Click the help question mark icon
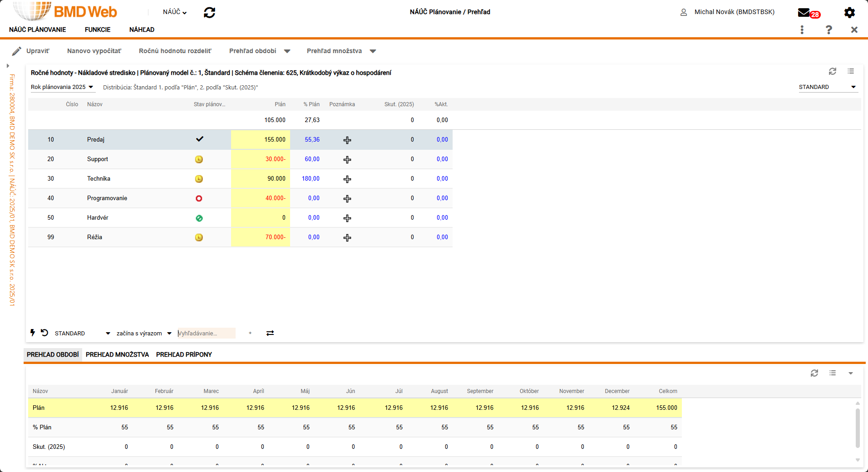The image size is (868, 472). 829,30
